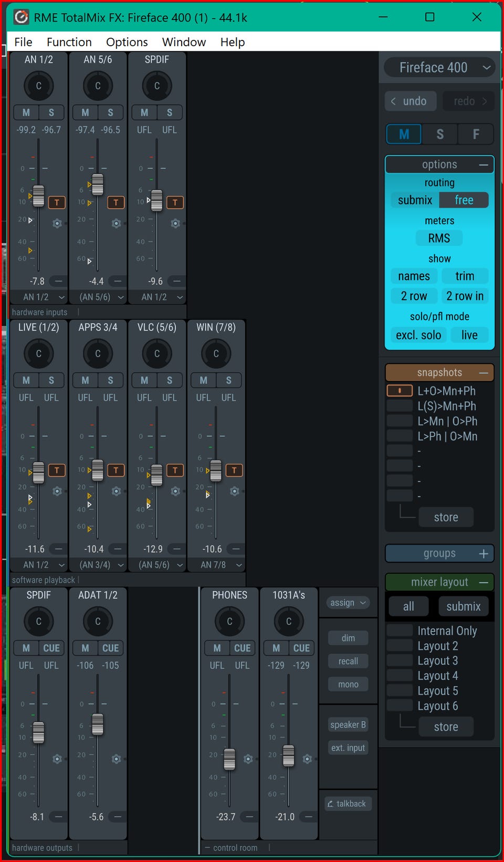Click the trim T icon on LIVE (1/2)
The width and height of the screenshot is (504, 862).
coord(57,470)
